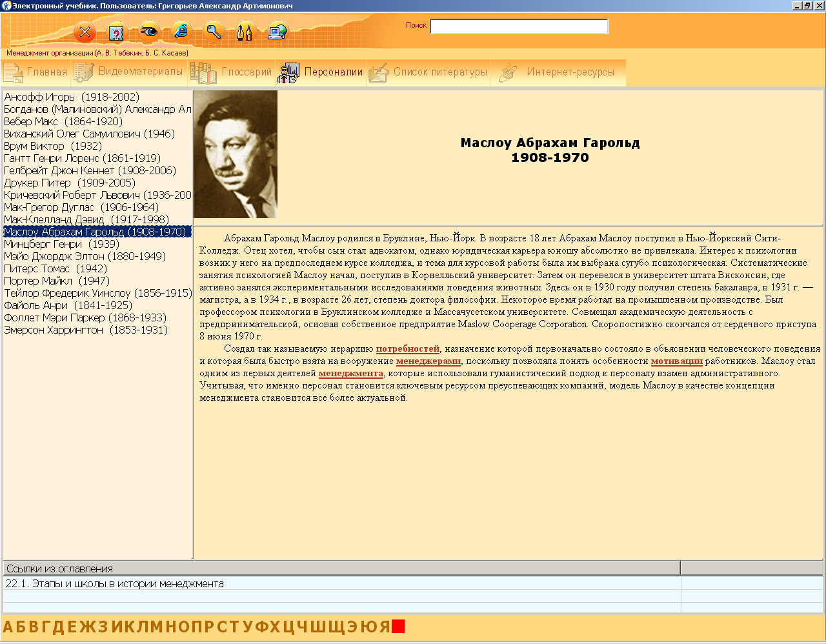This screenshot has height=644, width=826.
Task: Filter by letter Д in alphabet bar
Action: (x=58, y=627)
